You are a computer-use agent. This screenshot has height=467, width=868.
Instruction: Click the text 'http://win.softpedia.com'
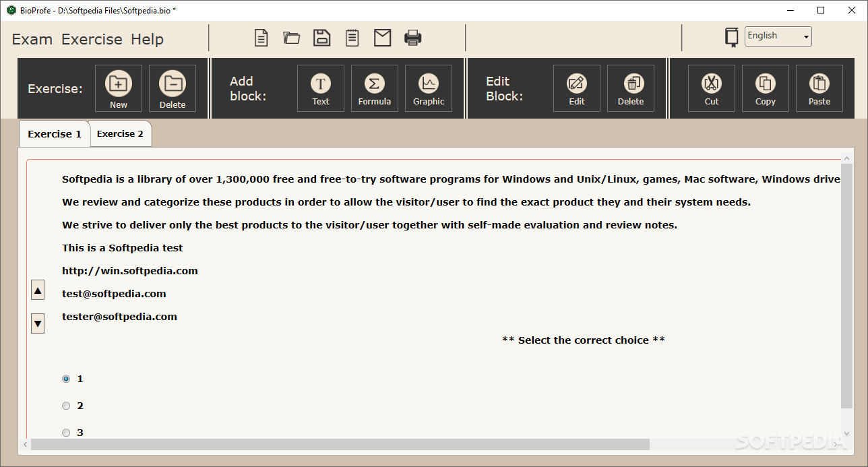point(130,271)
